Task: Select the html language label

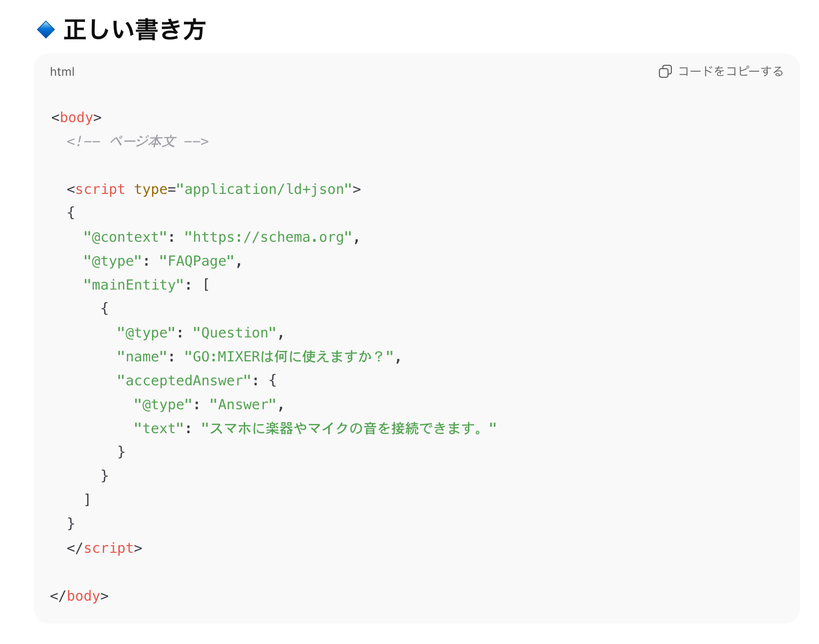Action: pos(62,71)
